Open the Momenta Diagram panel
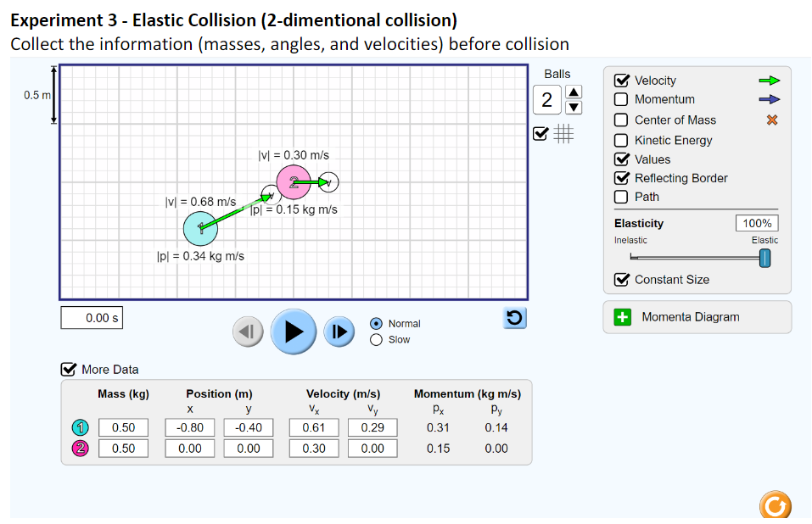 pos(696,317)
